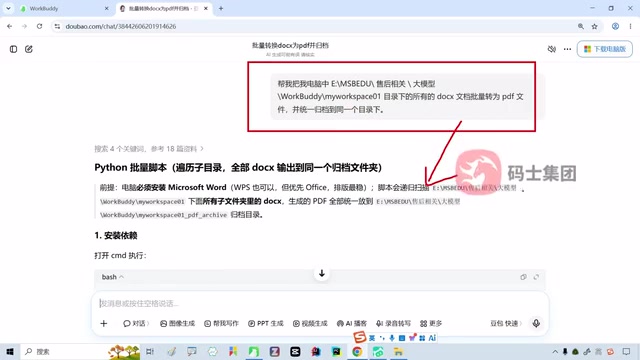Click the heading Python 批量脚本
Screen dimensions: 640x360
238,167
